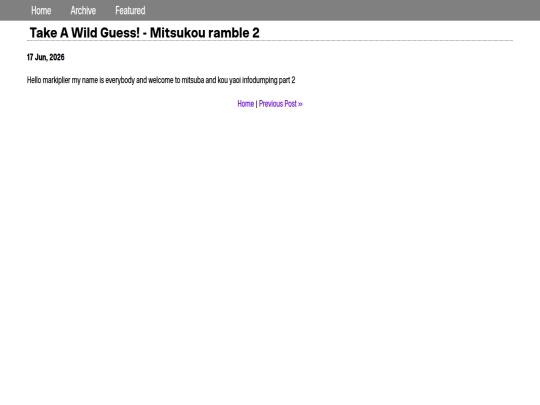Screen dimensions: 540x405
Task: Follow the purple Home link below the post
Action: point(246,104)
